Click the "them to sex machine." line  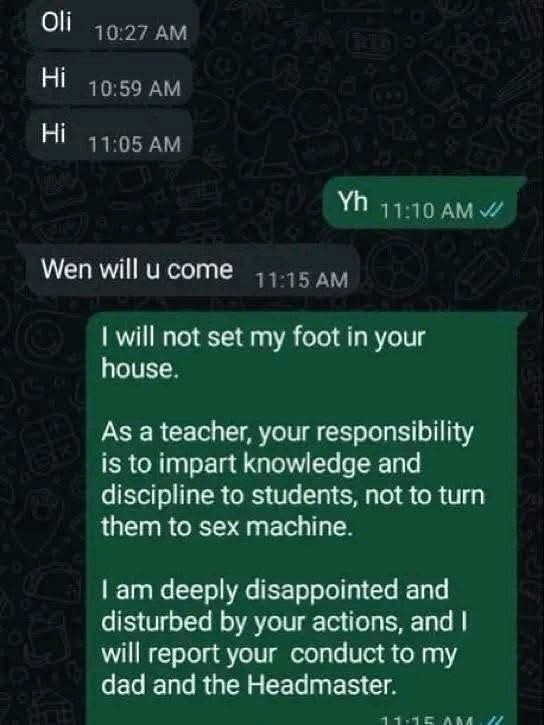(x=227, y=527)
